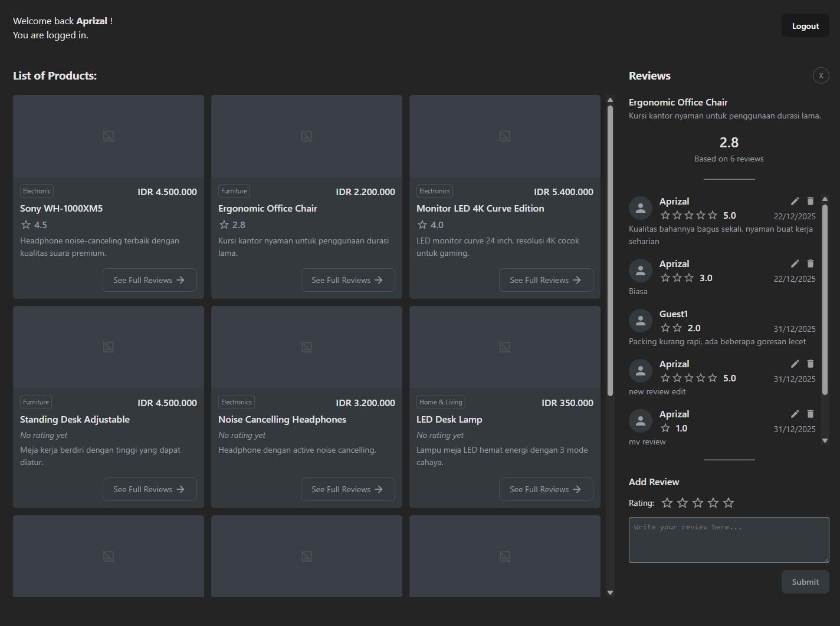Click the 'Furniture' tag on Ergonomic Chair card

pos(234,191)
